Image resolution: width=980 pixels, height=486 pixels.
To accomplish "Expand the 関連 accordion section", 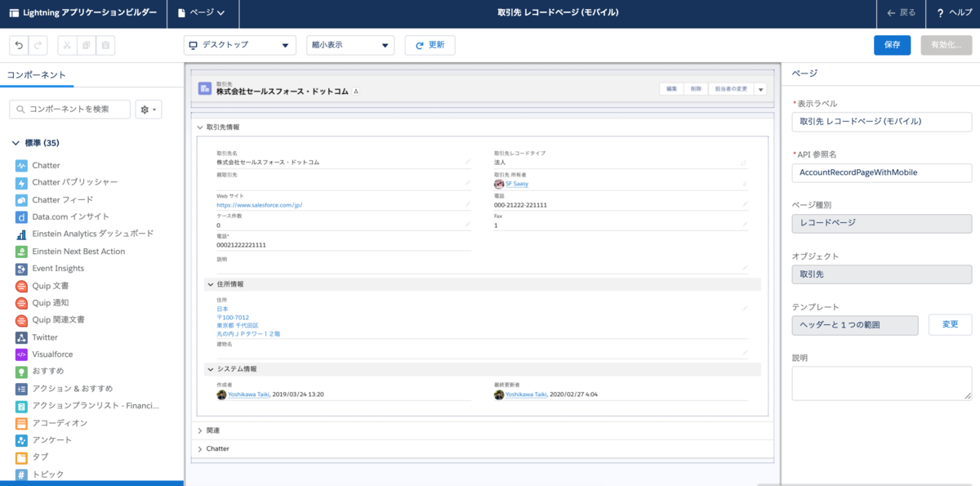I will [200, 430].
